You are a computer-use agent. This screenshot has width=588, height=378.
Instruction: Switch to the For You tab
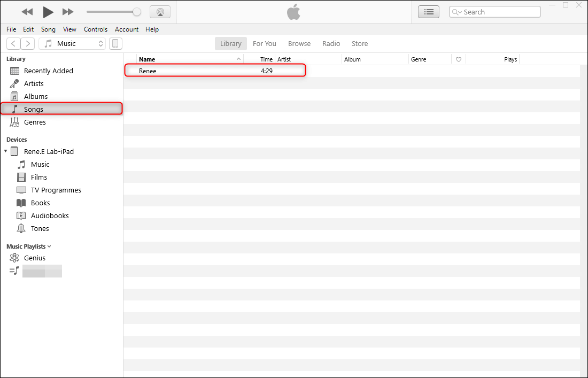click(265, 43)
